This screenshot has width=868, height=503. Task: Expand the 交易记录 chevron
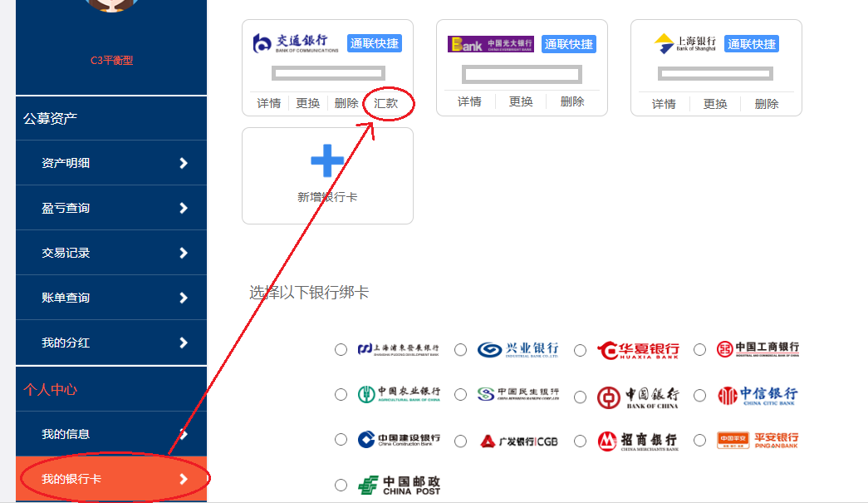184,253
